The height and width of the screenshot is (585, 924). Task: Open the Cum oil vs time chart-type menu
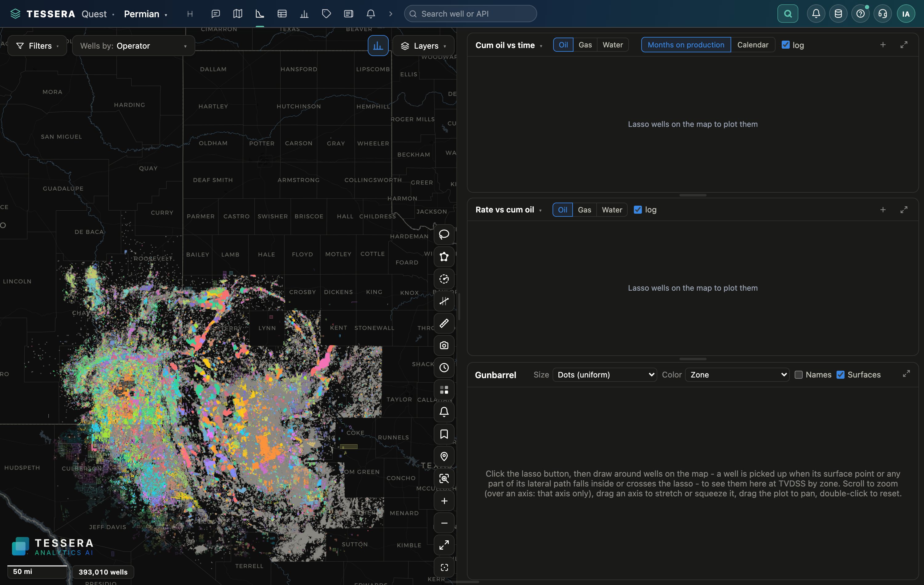coord(509,45)
